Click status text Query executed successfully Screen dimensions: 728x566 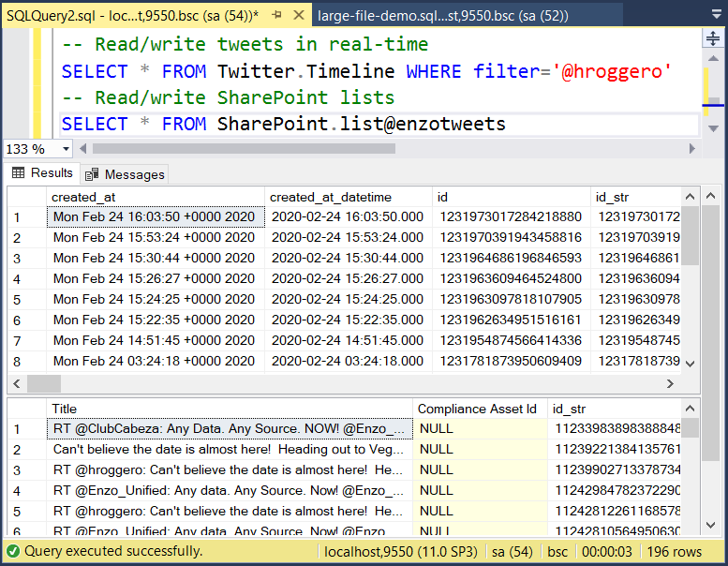pyautogui.click(x=113, y=551)
